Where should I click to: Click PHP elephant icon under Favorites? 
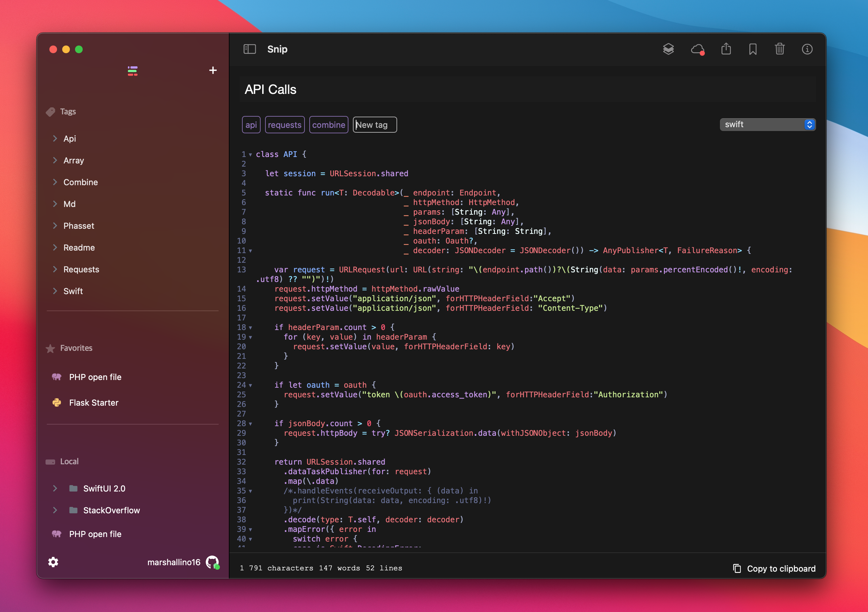point(57,377)
